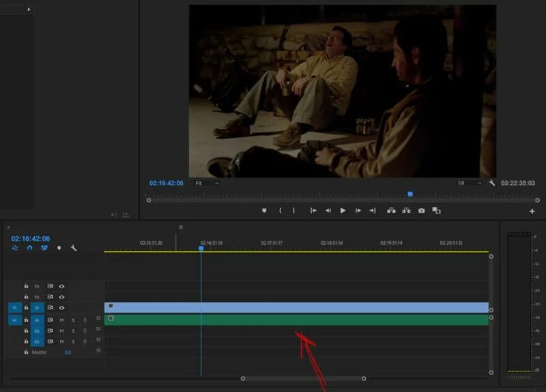Viewport: 546px width, 392px height.
Task: Lock the Master track
Action: [26, 352]
